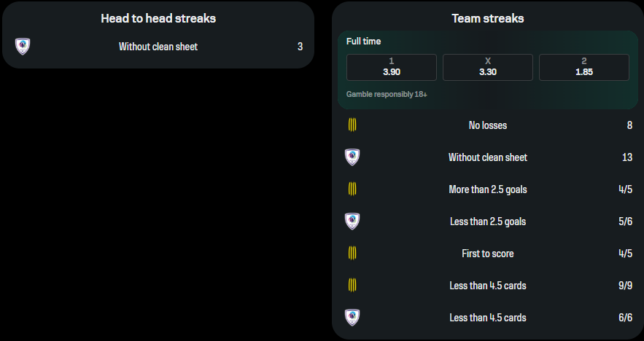Click crest beside Less than 2.5 goals
Viewport: 644px width, 341px height.
click(352, 222)
